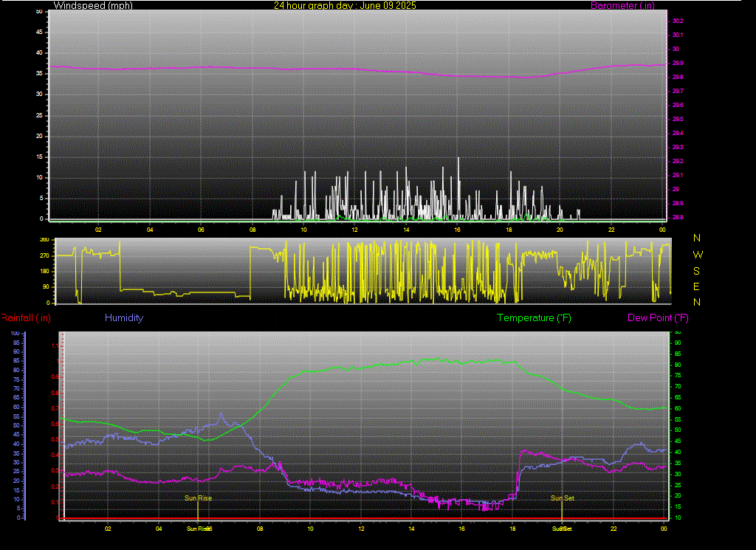Click 28.8 on the barometer scale
The height and width of the screenshot is (550, 756).
(x=678, y=217)
